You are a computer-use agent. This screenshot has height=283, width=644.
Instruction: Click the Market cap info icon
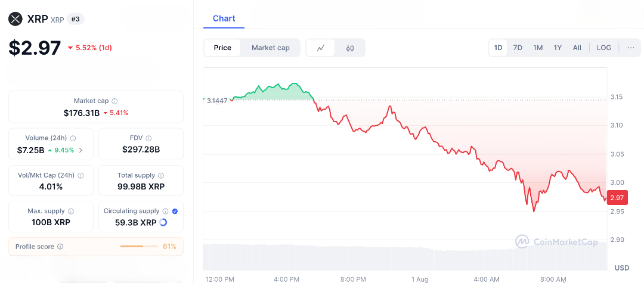click(x=114, y=101)
